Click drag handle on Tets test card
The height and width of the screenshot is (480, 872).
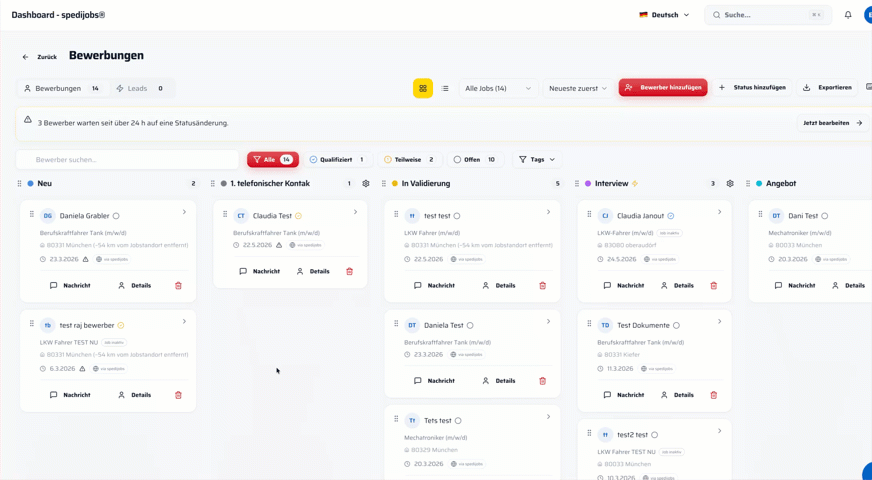click(x=396, y=419)
